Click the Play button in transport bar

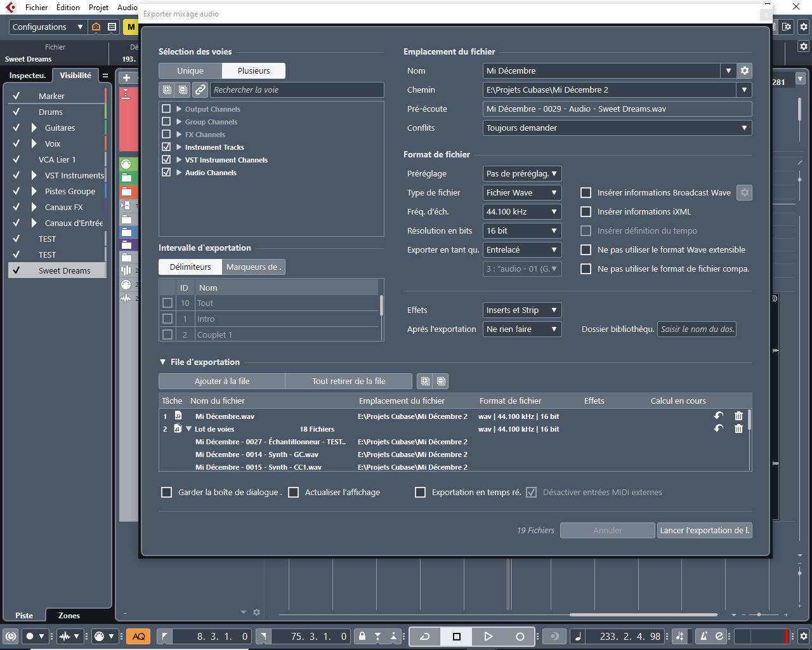click(x=488, y=636)
